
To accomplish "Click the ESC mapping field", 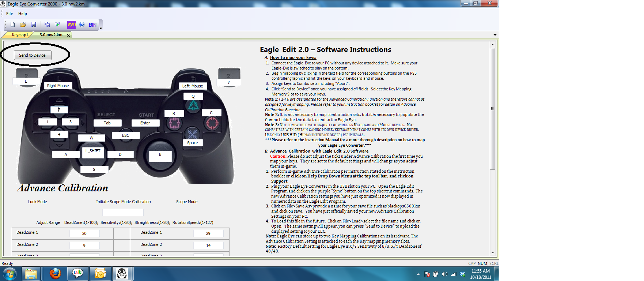I will coord(126,135).
